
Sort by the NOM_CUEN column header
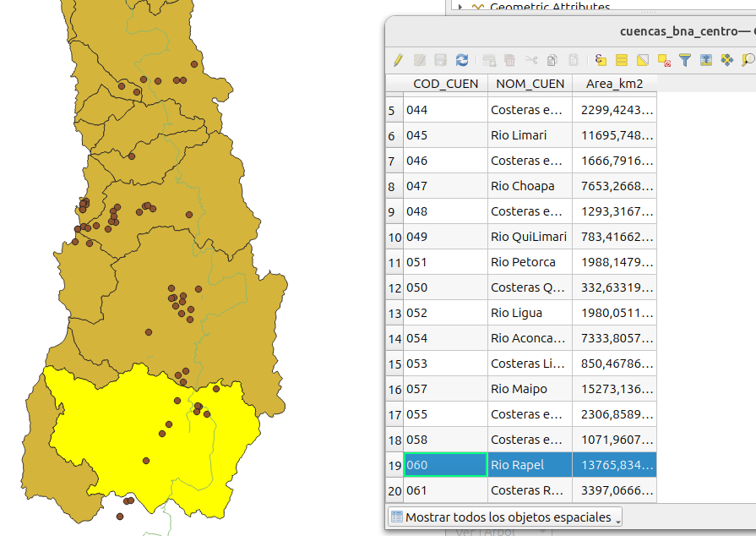(530, 84)
